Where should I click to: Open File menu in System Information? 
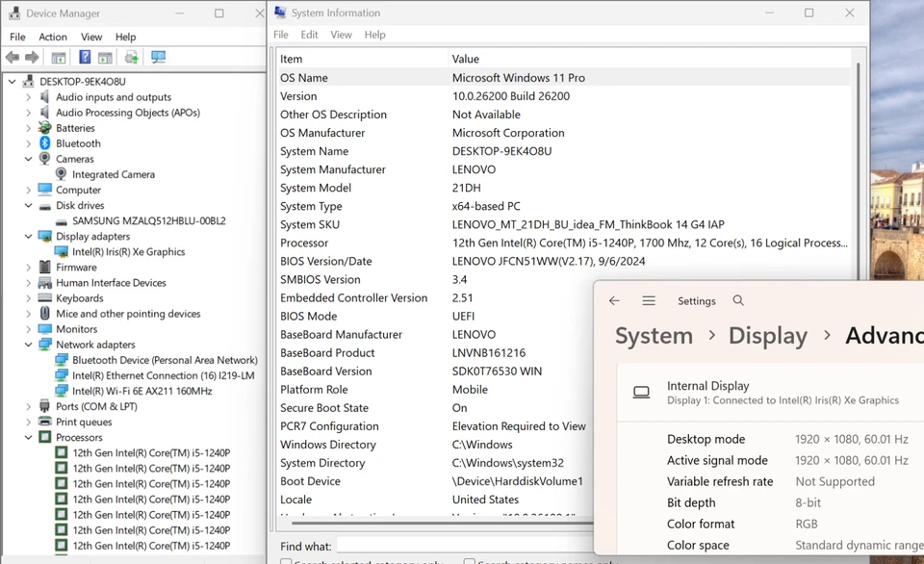coord(281,35)
